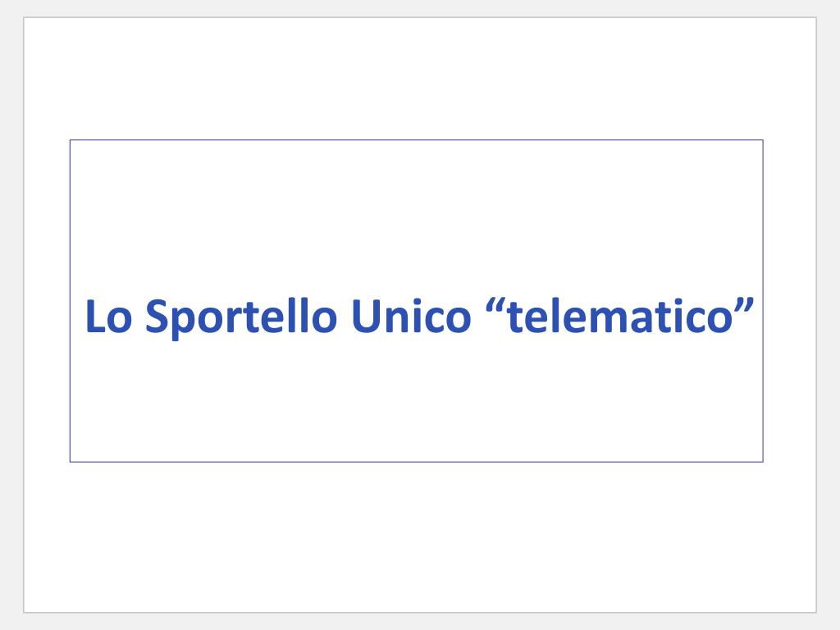The image size is (840, 630).
Task: Click the top-left corner of the text box
Action: click(x=71, y=139)
